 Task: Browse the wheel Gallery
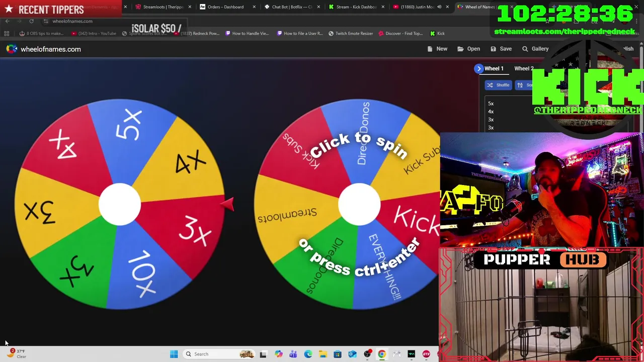(x=535, y=49)
